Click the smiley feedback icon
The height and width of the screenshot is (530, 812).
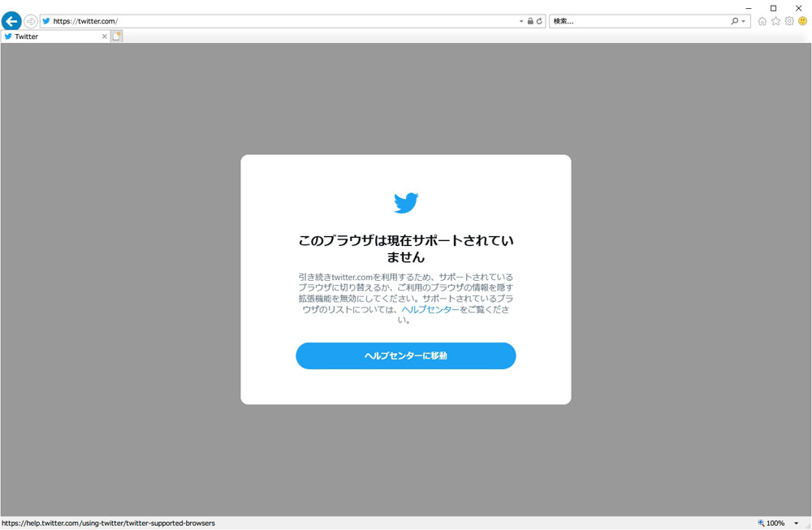click(x=803, y=21)
